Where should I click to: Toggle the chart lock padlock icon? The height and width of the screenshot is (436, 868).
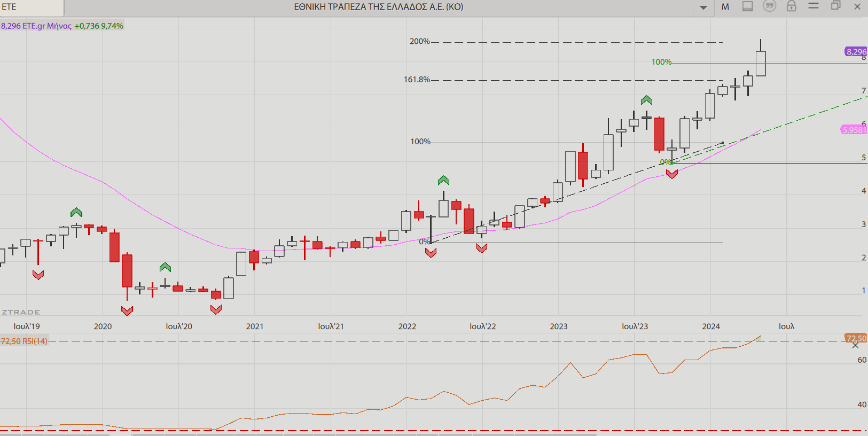(791, 6)
